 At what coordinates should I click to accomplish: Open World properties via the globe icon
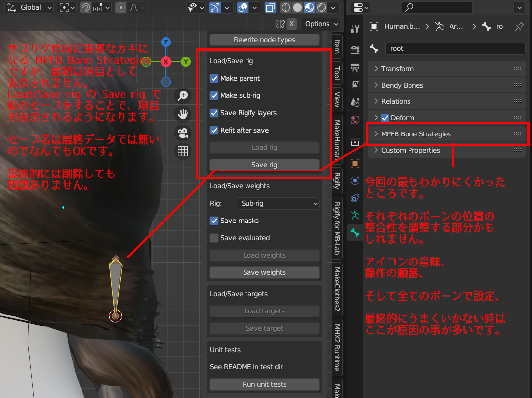[x=354, y=120]
